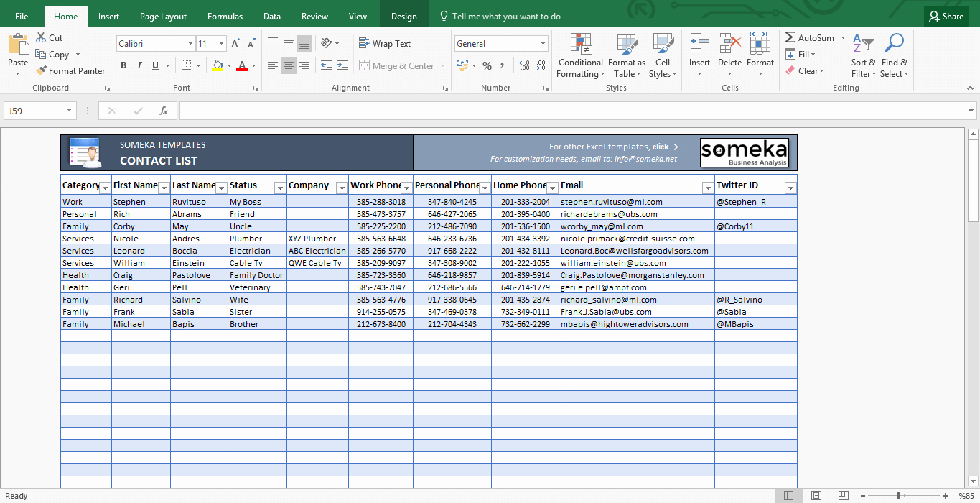980x503 pixels.
Task: Click the Format Painter icon
Action: [42, 70]
